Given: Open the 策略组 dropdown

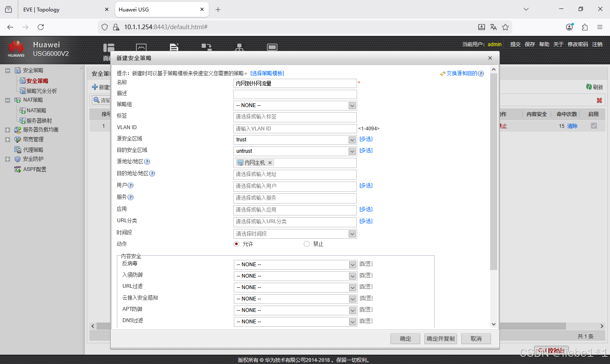Looking at the screenshot, I should [x=352, y=105].
